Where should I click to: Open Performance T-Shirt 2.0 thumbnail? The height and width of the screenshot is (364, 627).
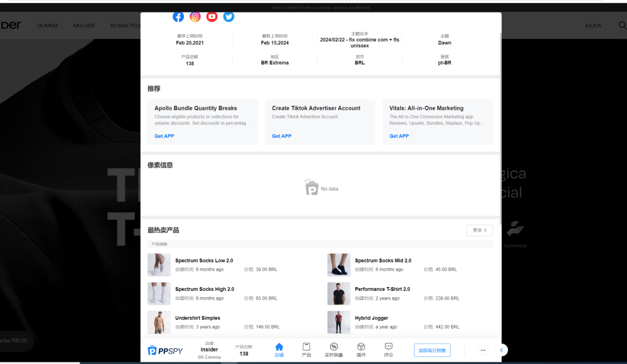338,294
